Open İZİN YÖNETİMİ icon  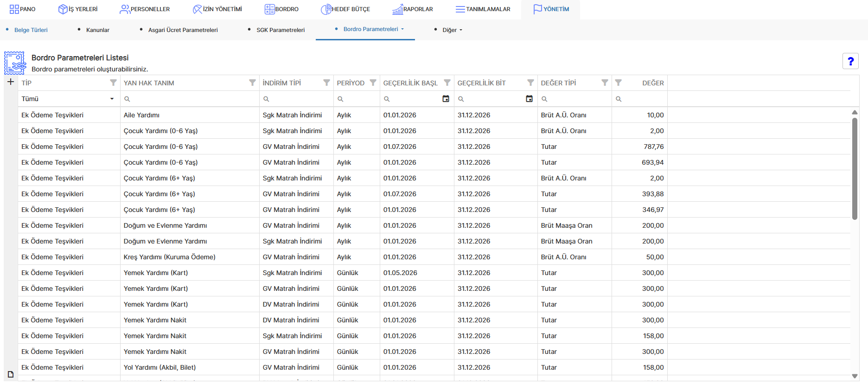198,9
